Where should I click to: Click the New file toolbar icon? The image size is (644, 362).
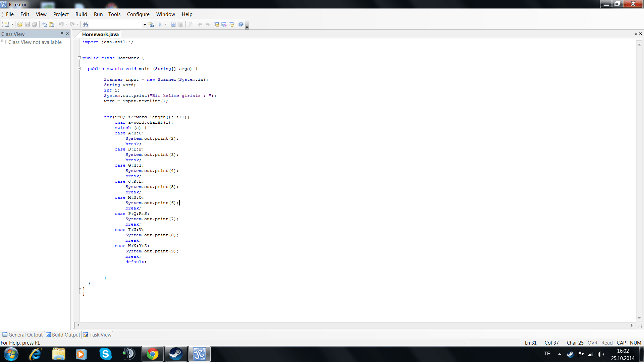point(7,24)
